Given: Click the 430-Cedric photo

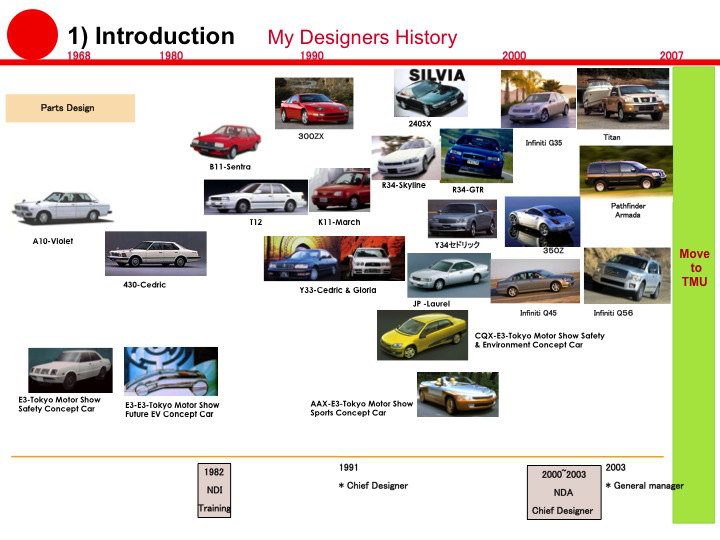Looking at the screenshot, I should (x=156, y=253).
